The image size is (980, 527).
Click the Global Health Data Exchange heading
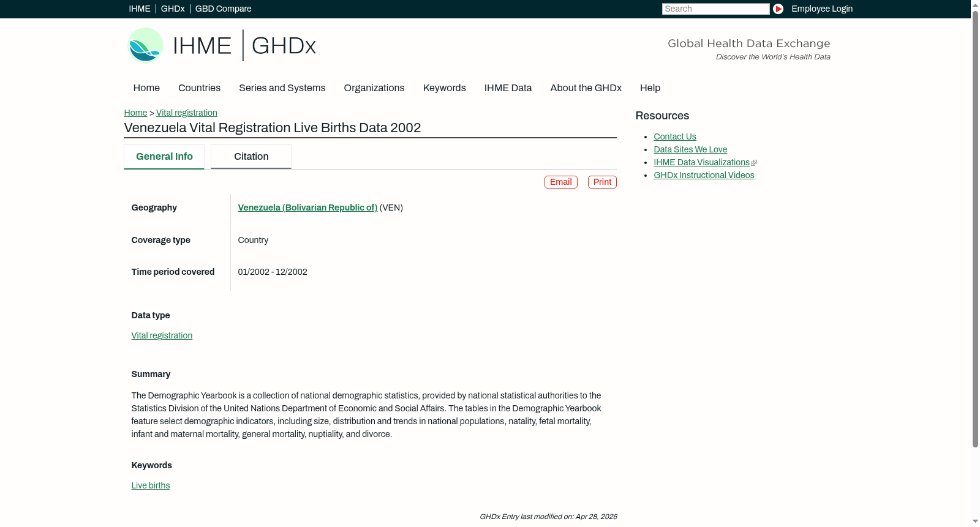coord(749,43)
